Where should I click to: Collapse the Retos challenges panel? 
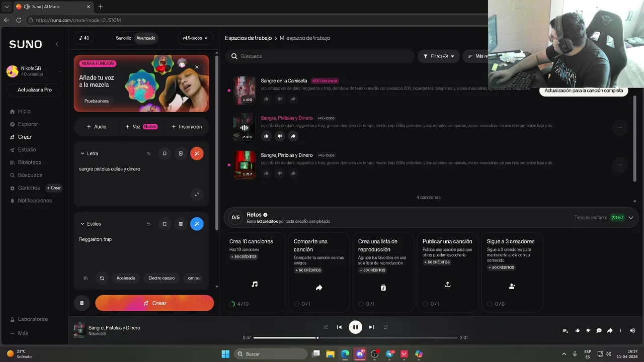pyautogui.click(x=631, y=218)
